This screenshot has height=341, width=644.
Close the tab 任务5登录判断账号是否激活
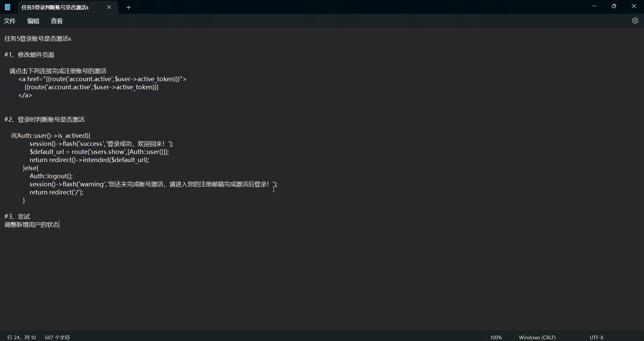pos(109,7)
